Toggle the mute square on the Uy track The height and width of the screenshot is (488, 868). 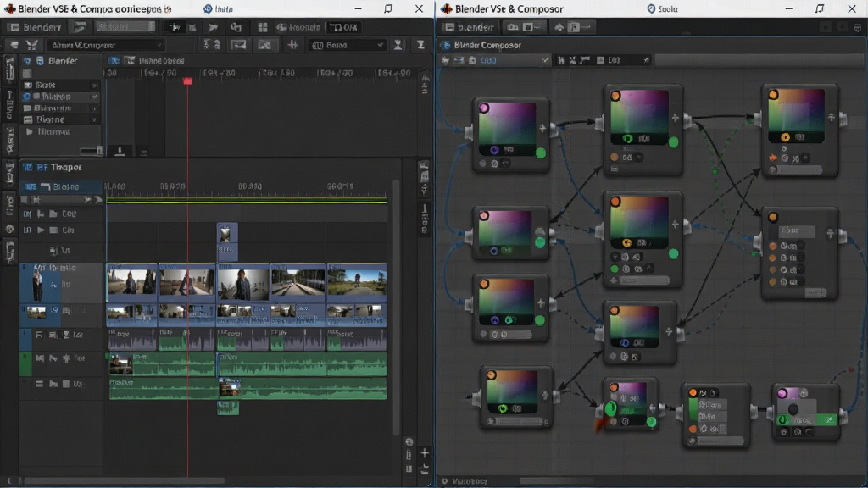point(66,384)
